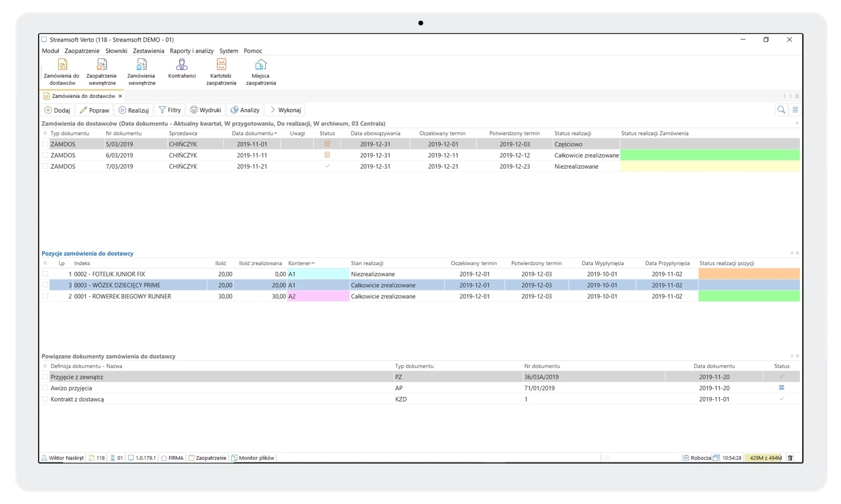
Task: Click the magnifier search icon
Action: [x=781, y=110]
